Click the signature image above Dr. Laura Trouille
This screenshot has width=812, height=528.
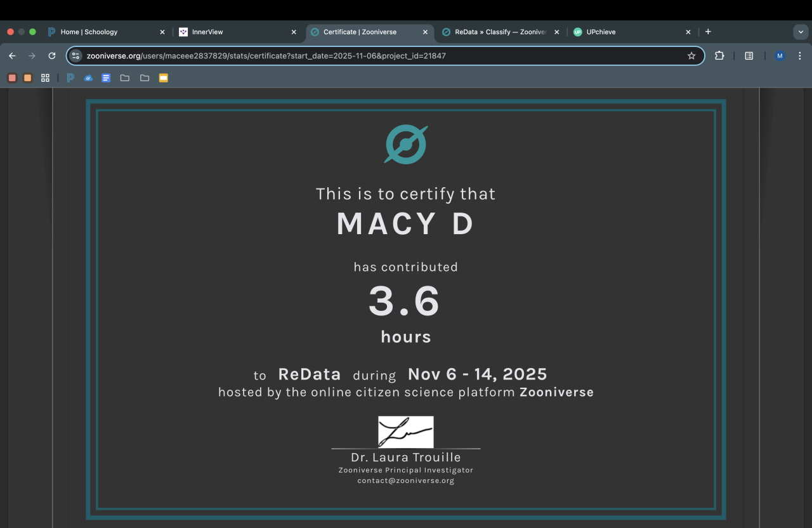tap(406, 432)
